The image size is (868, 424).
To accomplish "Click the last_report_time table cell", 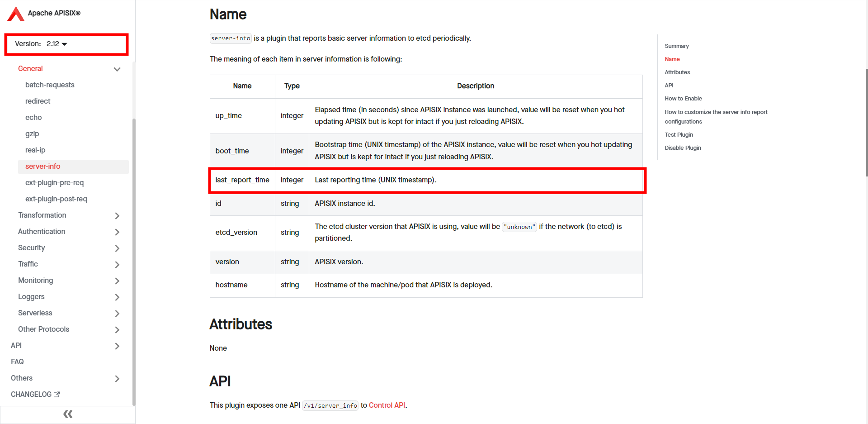I will (x=242, y=180).
